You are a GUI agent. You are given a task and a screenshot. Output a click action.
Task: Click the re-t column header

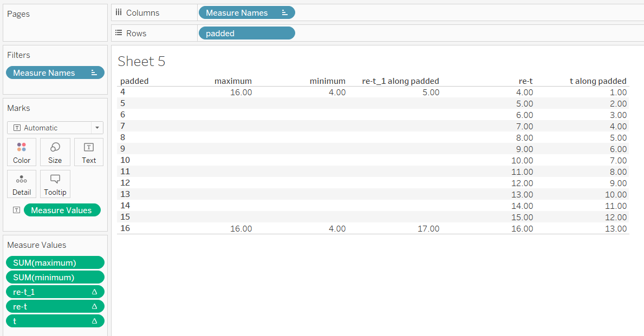[525, 81]
